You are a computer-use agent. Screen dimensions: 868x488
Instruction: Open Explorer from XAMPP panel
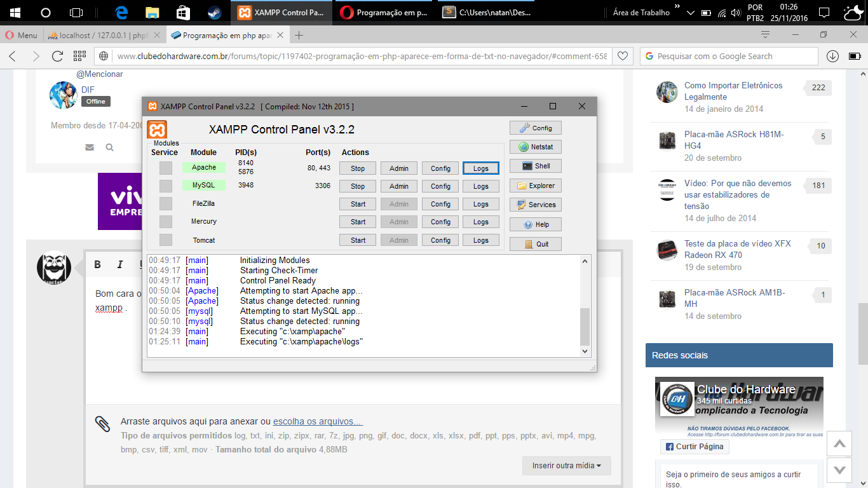(536, 186)
